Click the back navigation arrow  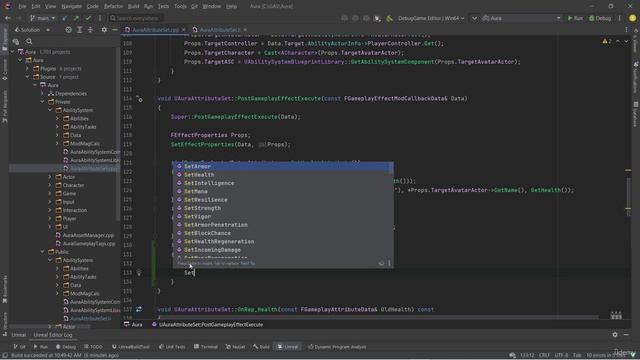point(8,18)
